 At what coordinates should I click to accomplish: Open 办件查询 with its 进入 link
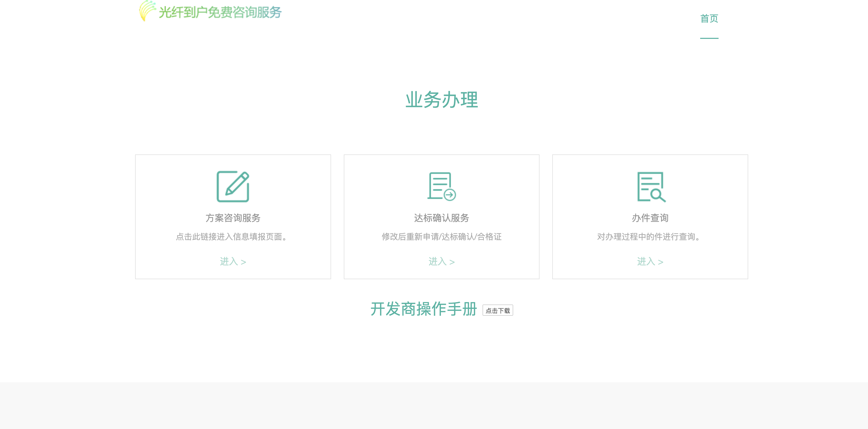click(650, 261)
